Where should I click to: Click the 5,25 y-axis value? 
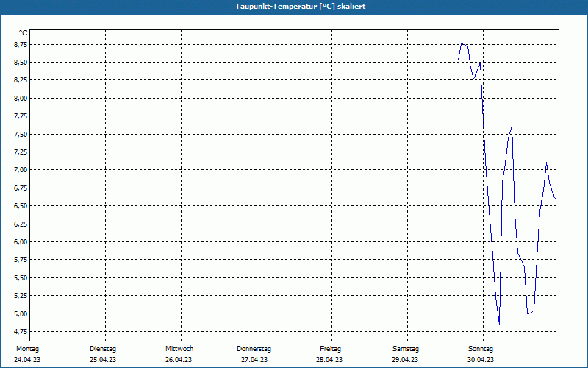pyautogui.click(x=21, y=296)
